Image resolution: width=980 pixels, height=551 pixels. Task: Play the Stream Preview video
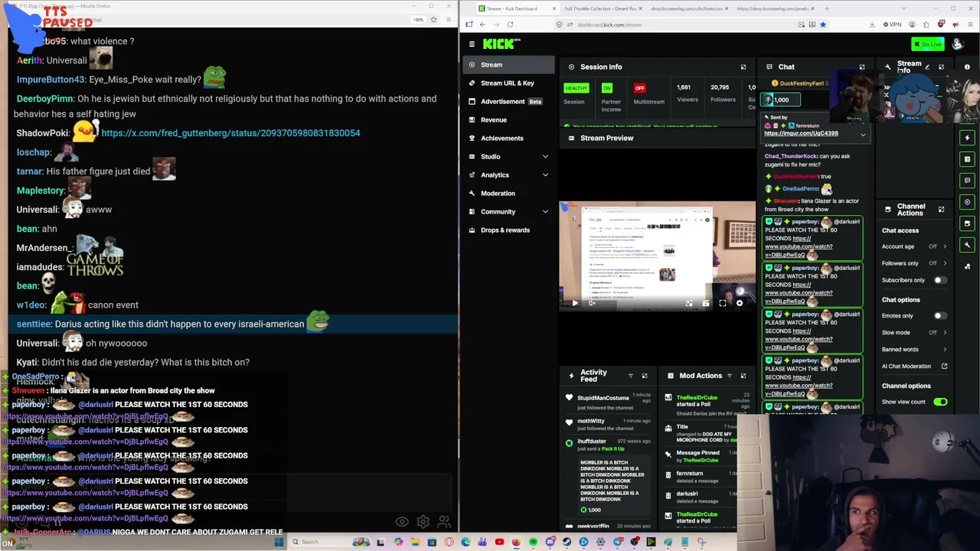tap(575, 304)
